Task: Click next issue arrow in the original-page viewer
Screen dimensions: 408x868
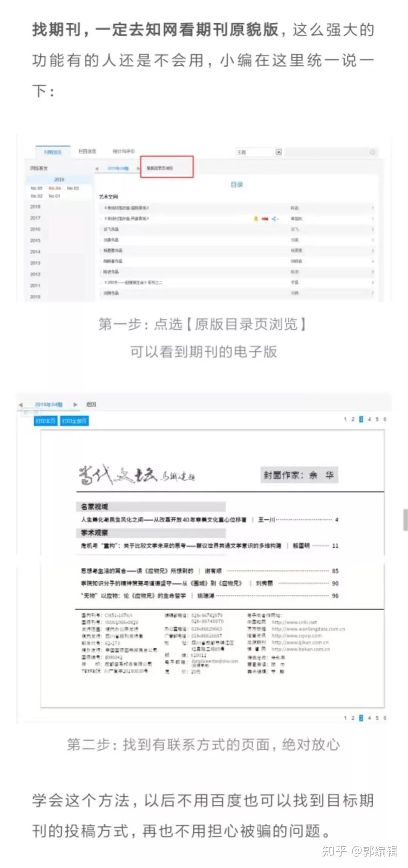Action: [75, 405]
